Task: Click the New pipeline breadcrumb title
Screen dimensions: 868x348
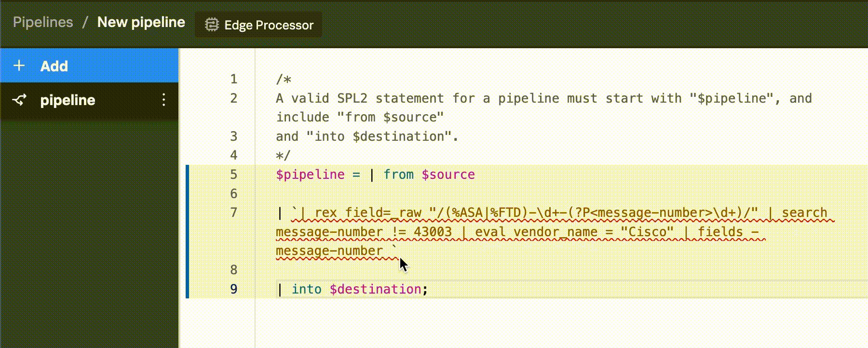Action: [x=141, y=22]
